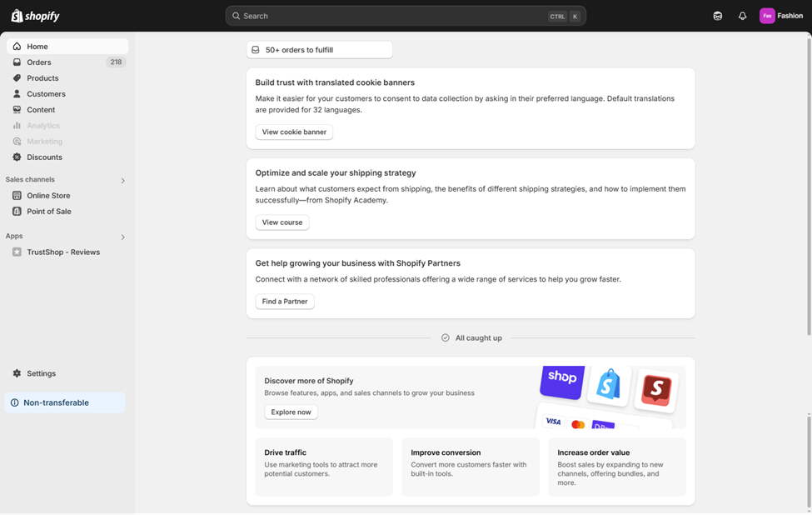Viewport: 812px width, 515px height.
Task: Open 50+ orders to fulfill
Action: click(320, 50)
